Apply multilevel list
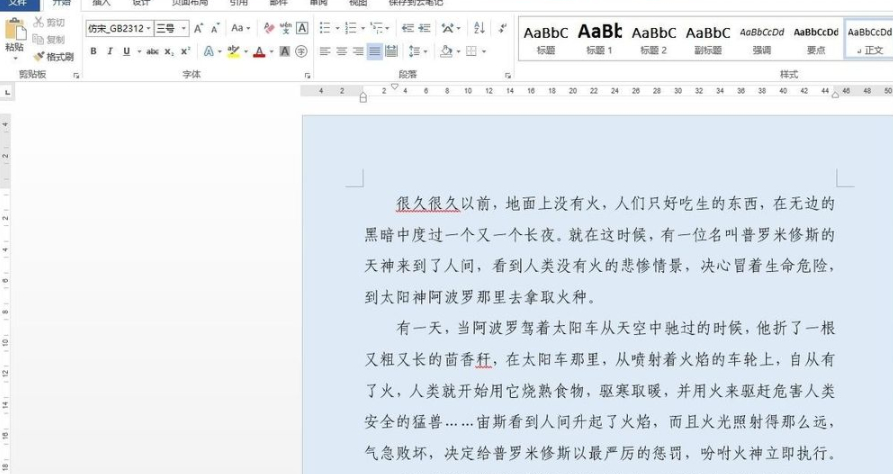This screenshot has height=474, width=893. click(x=376, y=28)
